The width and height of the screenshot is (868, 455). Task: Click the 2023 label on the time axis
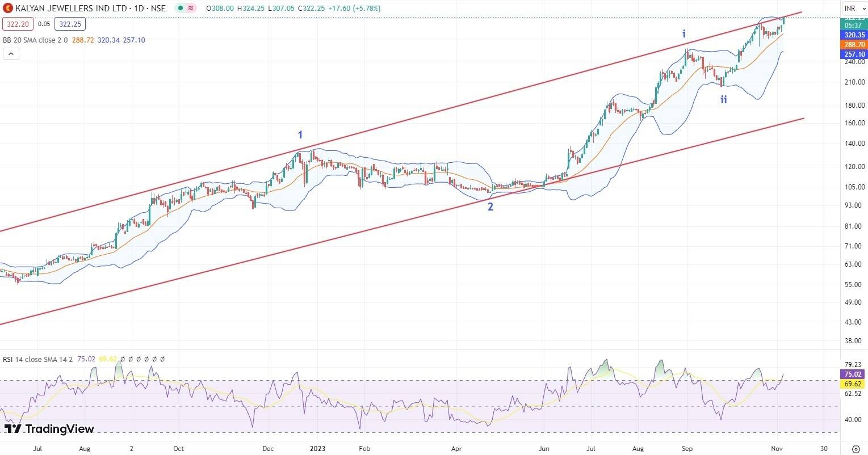[317, 448]
